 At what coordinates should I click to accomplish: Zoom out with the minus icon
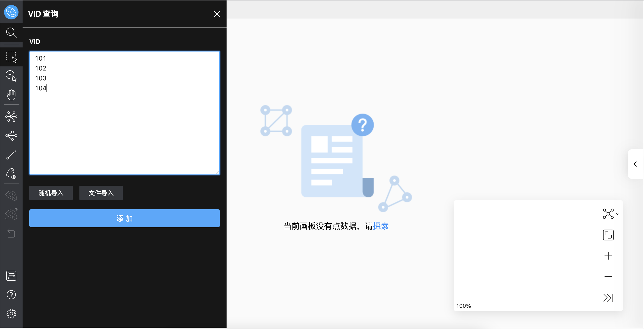coord(608,276)
